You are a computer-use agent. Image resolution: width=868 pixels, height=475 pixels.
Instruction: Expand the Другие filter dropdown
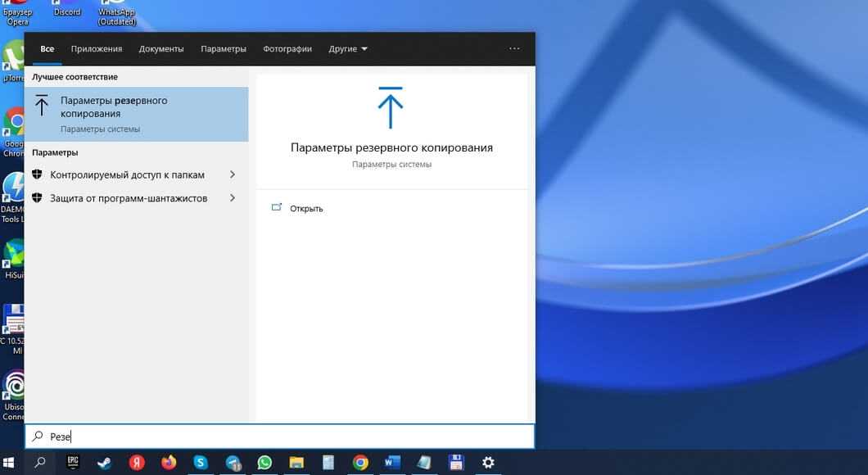(348, 49)
